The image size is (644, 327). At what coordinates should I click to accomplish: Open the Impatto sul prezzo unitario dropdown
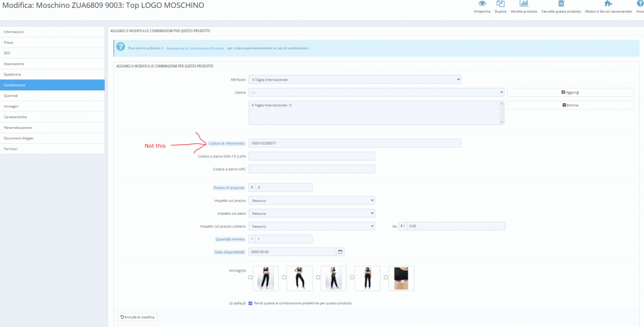click(x=312, y=226)
